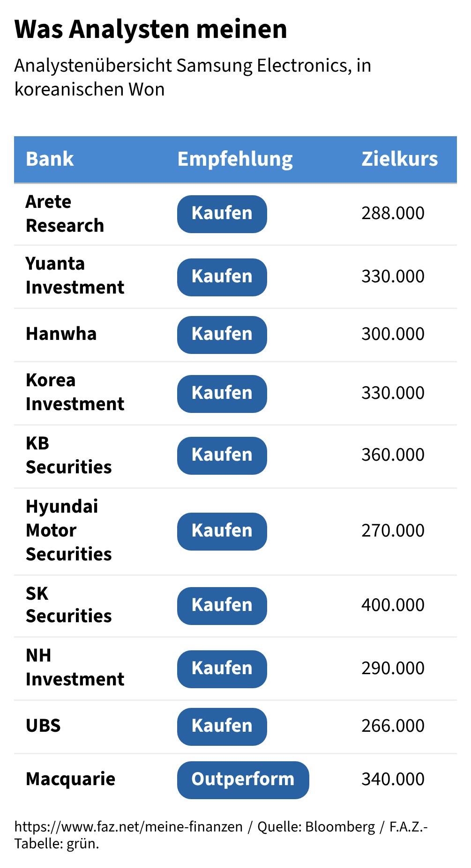Click UBS target price 266.000
The height and width of the screenshot is (868, 471).
(393, 726)
